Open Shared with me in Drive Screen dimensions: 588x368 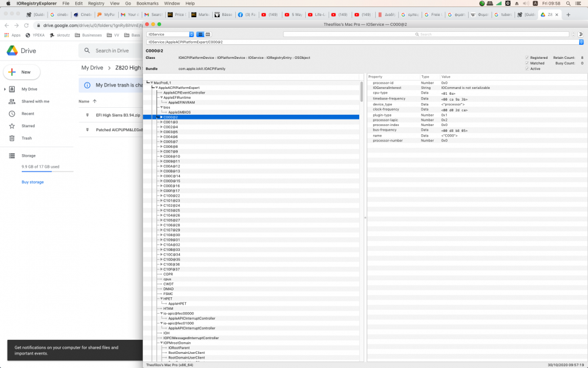pyautogui.click(x=35, y=101)
